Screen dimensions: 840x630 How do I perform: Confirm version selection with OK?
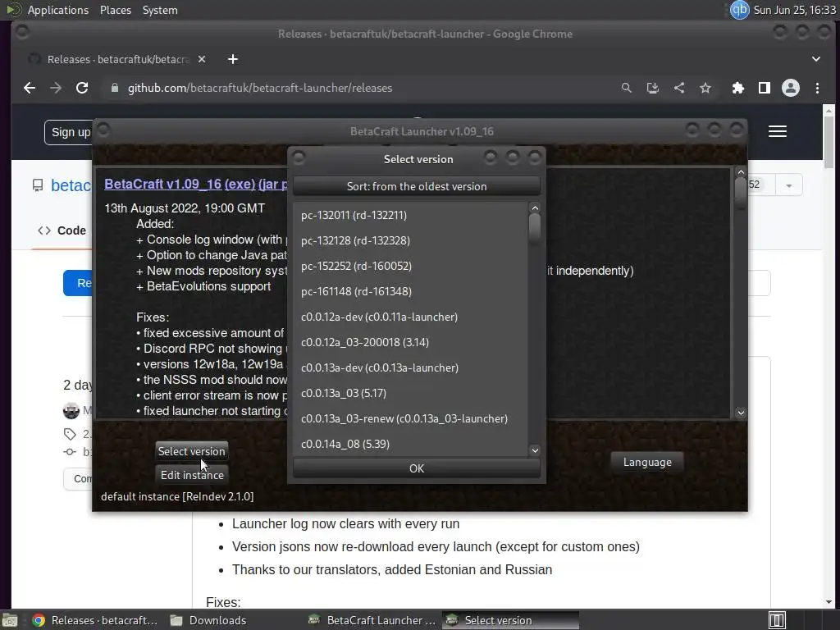[416, 468]
